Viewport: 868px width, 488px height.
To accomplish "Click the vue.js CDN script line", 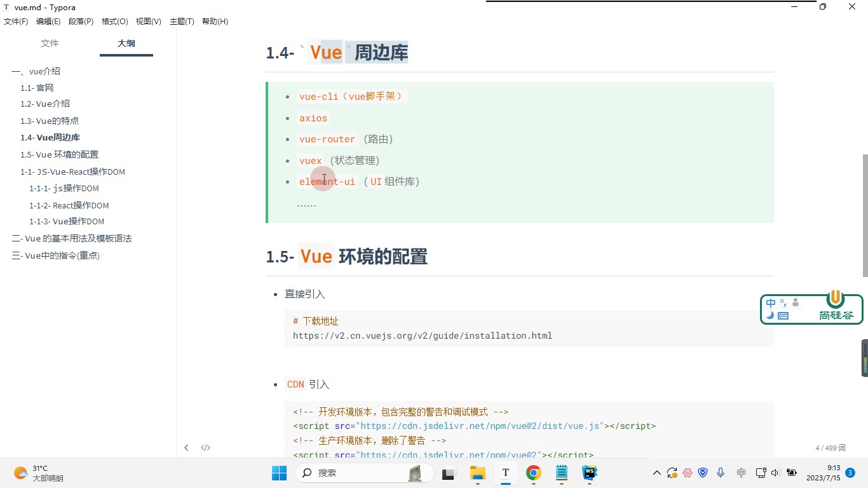I will pyautogui.click(x=474, y=426).
